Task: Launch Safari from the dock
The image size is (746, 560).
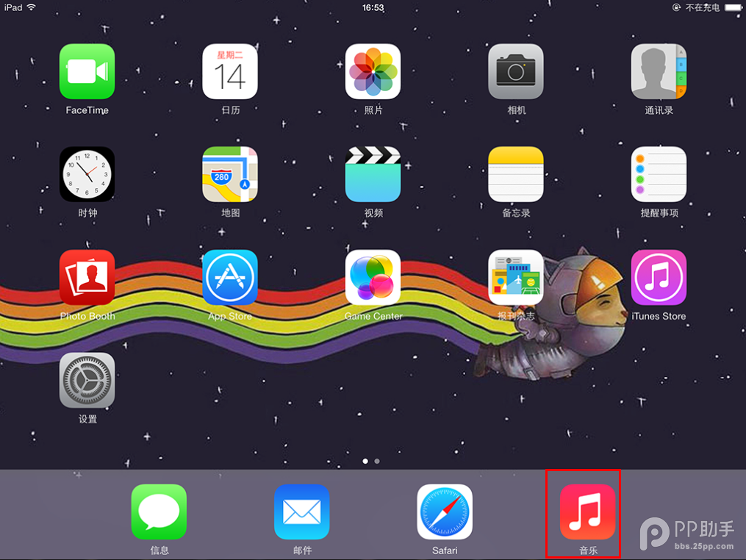Action: 445,512
